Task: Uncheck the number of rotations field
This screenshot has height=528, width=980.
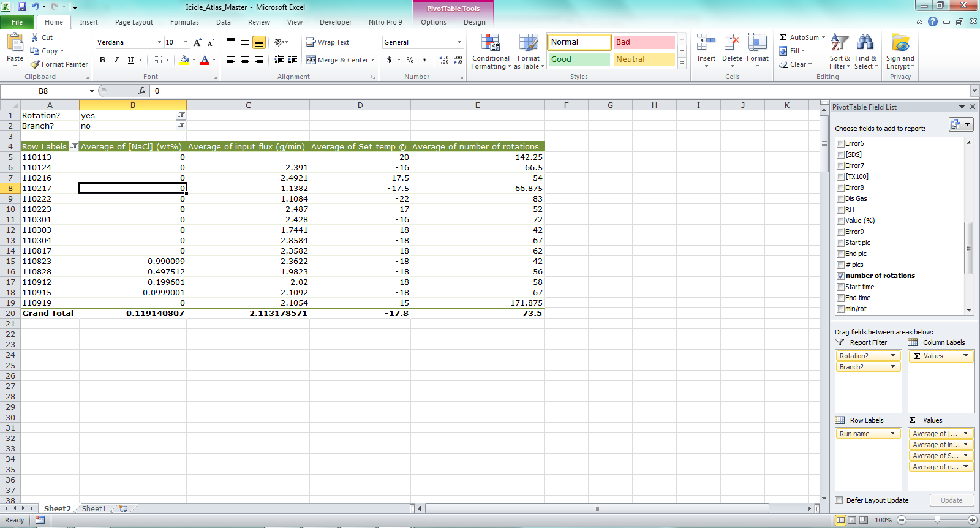Action: pos(840,276)
